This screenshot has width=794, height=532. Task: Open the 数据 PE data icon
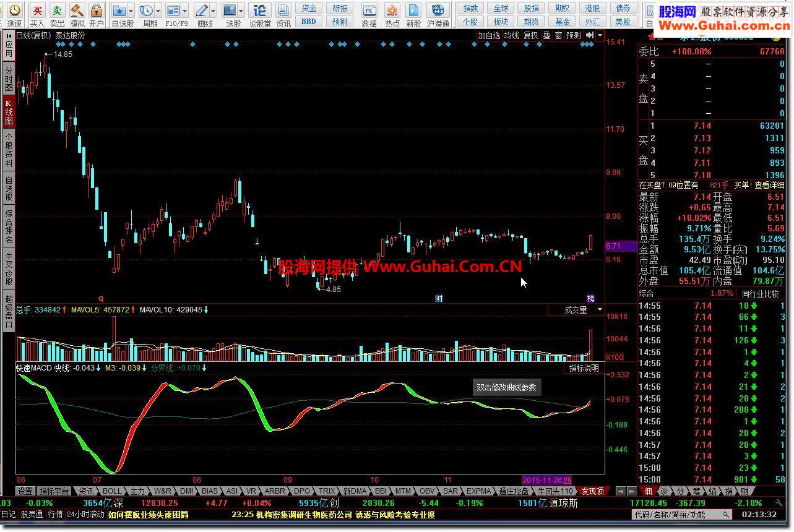point(369,11)
